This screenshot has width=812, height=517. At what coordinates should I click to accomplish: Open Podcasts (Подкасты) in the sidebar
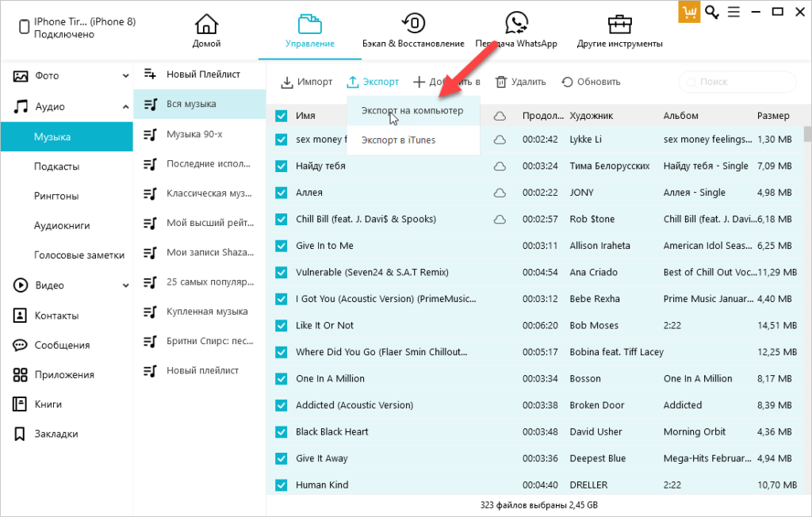[56, 167]
